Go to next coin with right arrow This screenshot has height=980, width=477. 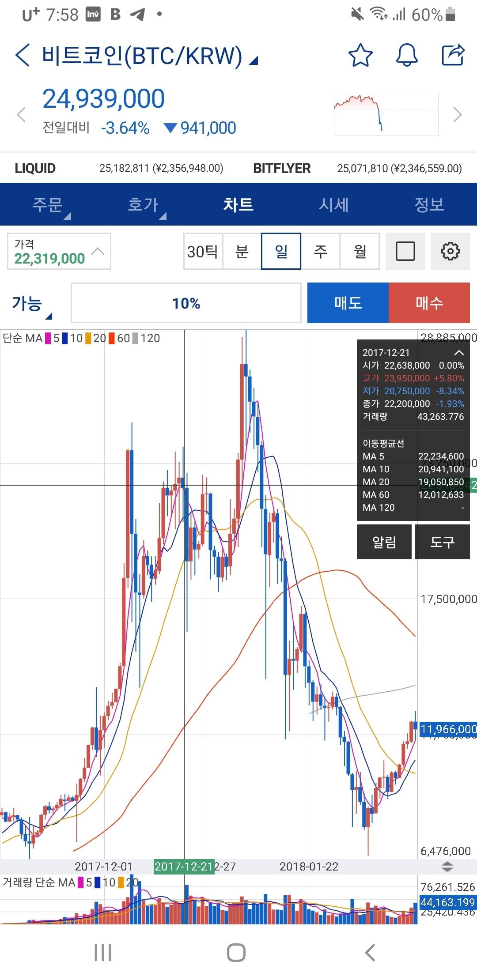tap(458, 115)
